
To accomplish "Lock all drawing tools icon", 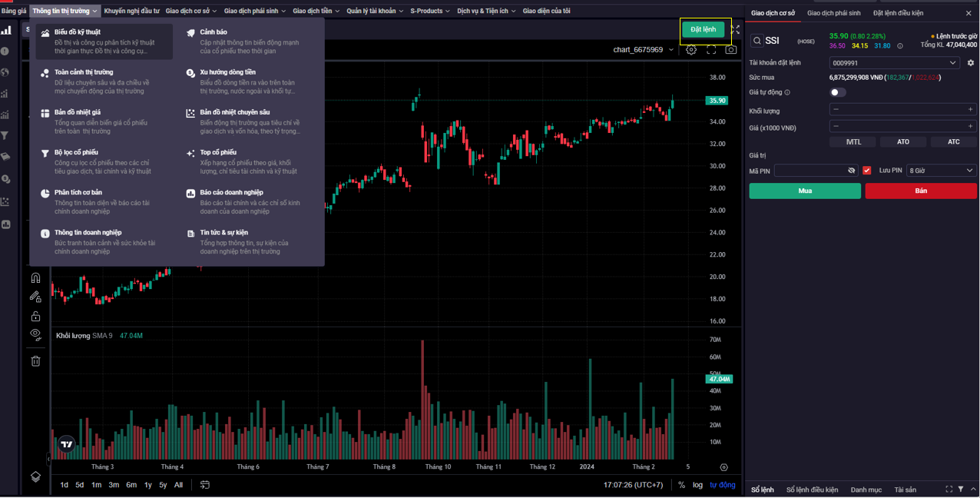I will coord(35,316).
